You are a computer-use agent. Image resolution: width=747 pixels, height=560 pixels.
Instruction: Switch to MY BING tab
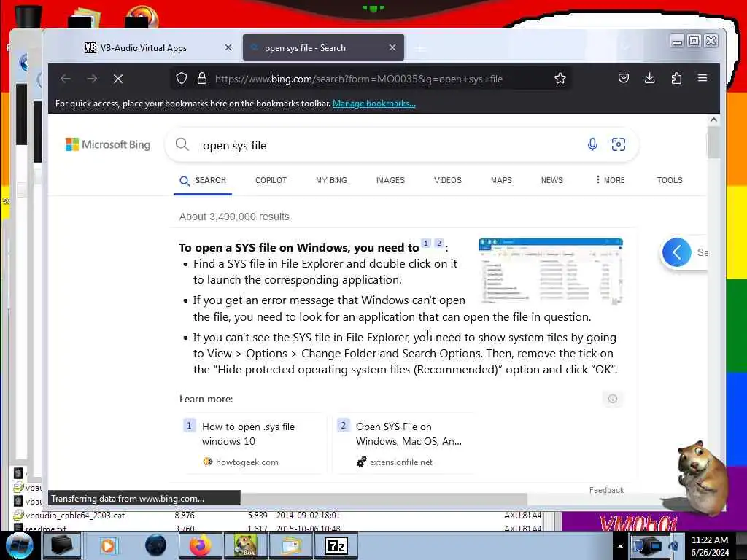click(332, 181)
